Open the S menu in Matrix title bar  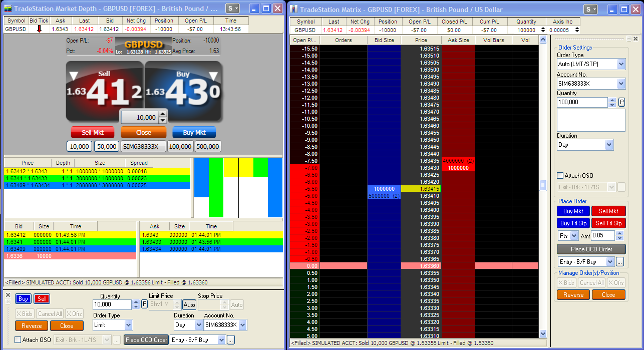click(591, 9)
